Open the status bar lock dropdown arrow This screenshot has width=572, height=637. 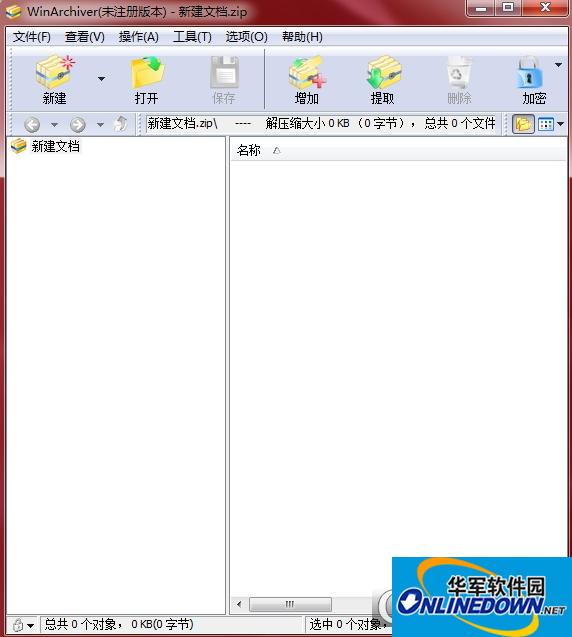coord(30,626)
